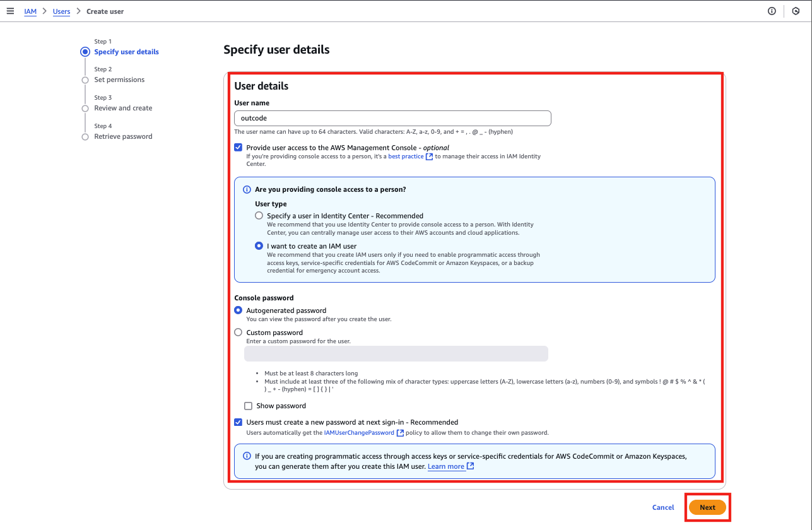Select the Autogenerated password option

[238, 310]
